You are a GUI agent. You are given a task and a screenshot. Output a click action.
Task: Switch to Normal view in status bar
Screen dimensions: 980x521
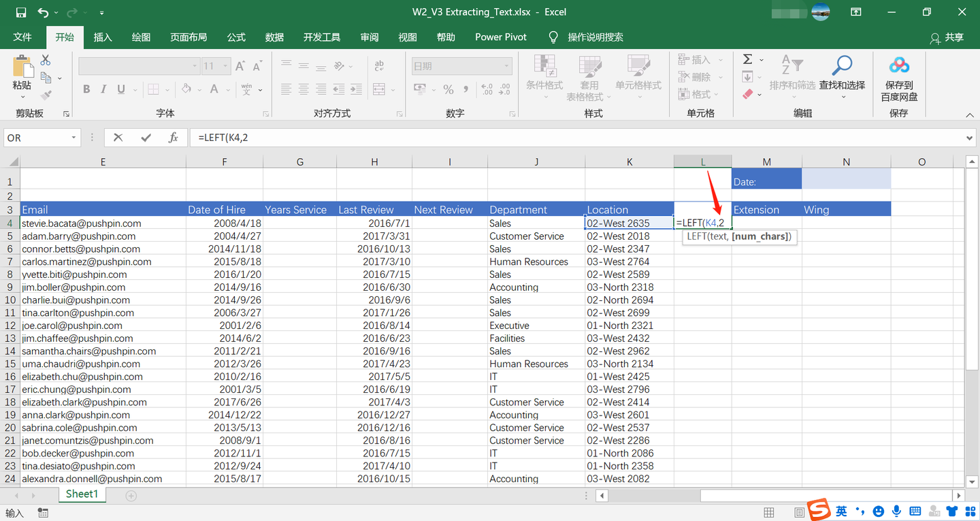click(x=769, y=513)
